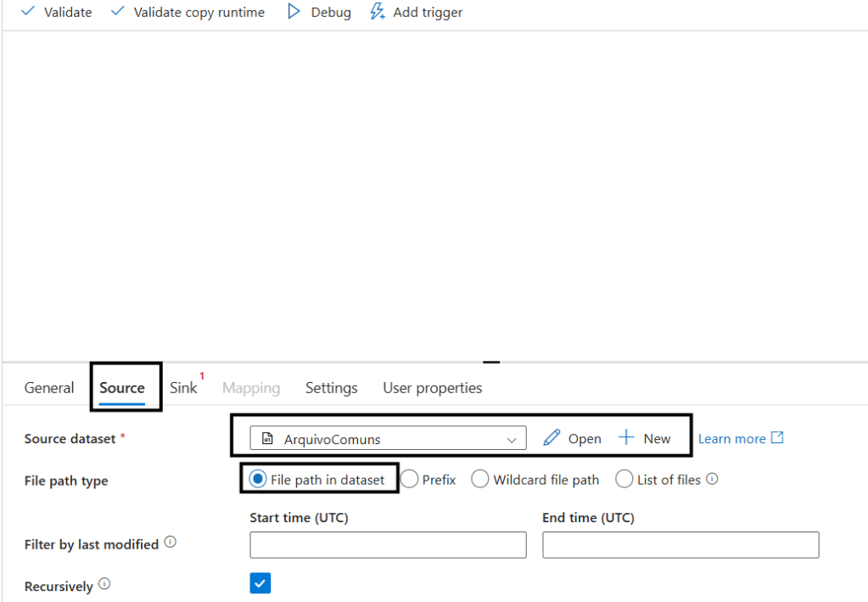Select the Prefix radio option

coord(409,480)
